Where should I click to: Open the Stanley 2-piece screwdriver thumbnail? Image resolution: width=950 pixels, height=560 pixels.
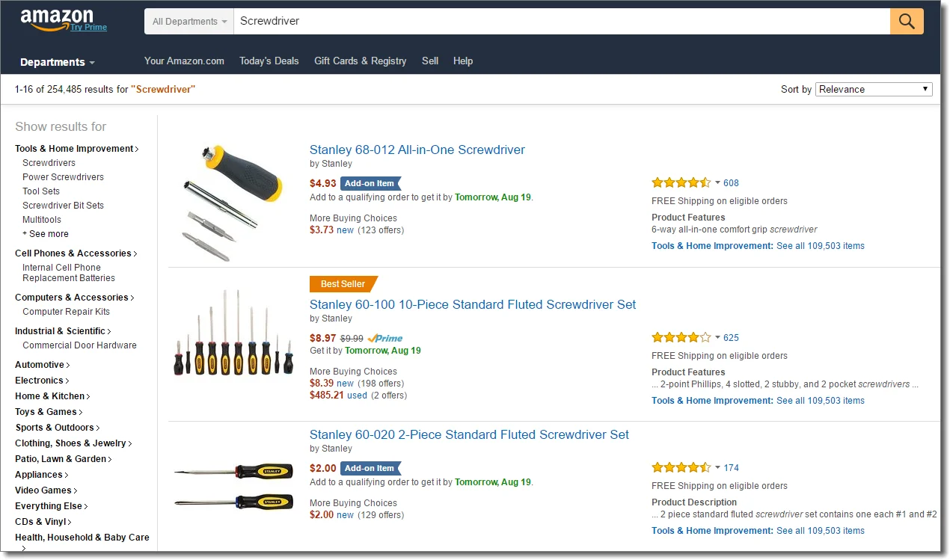(x=233, y=486)
